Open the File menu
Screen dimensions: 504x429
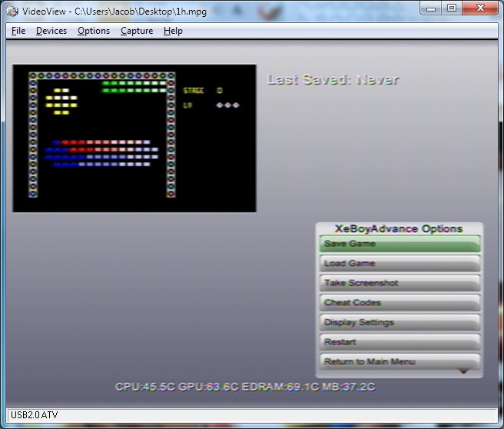18,31
